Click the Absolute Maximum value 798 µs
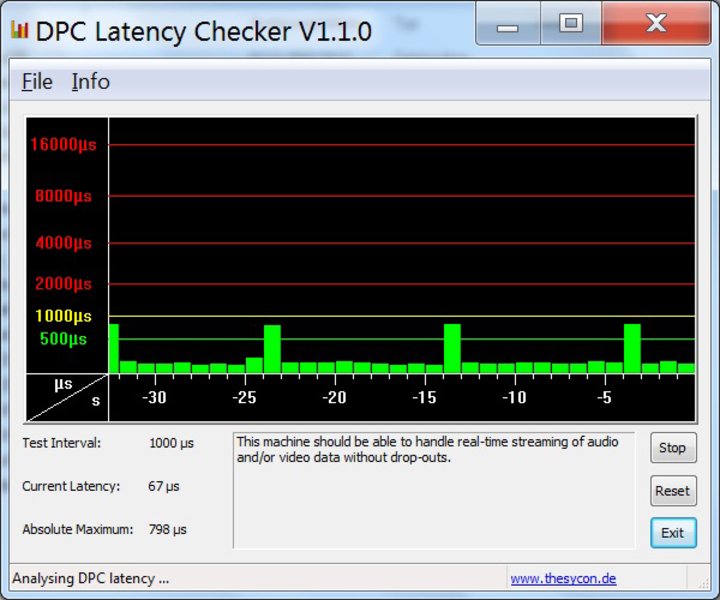The height and width of the screenshot is (600, 720). click(167, 529)
